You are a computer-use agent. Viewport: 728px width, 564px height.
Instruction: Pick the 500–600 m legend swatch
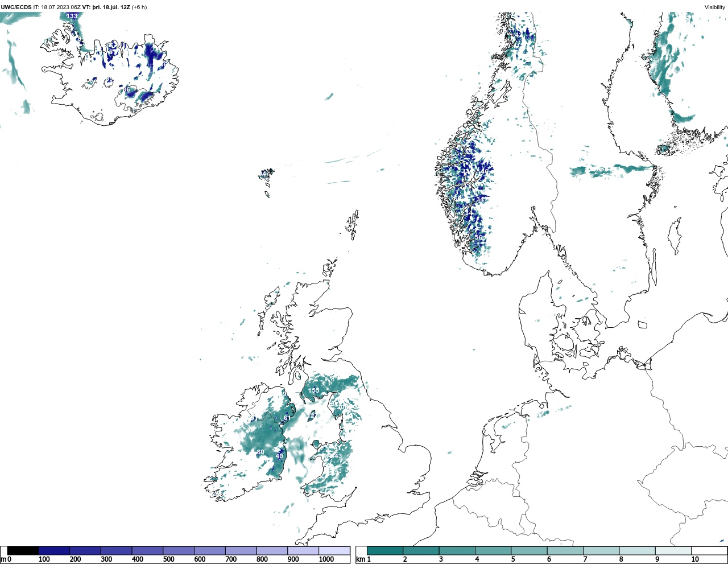pyautogui.click(x=178, y=550)
